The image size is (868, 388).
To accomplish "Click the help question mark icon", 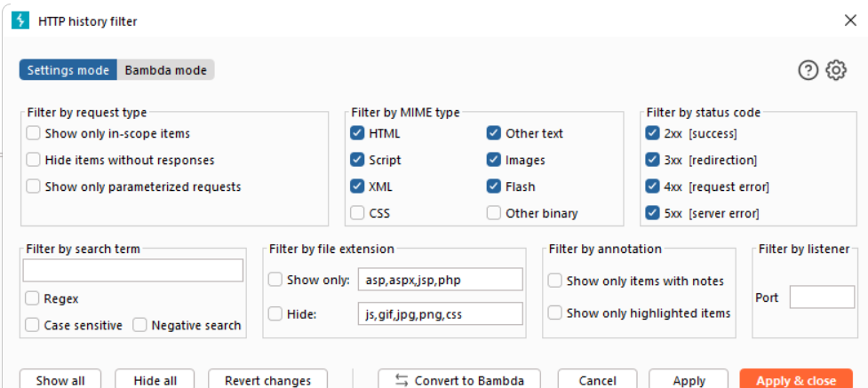I will [x=808, y=71].
